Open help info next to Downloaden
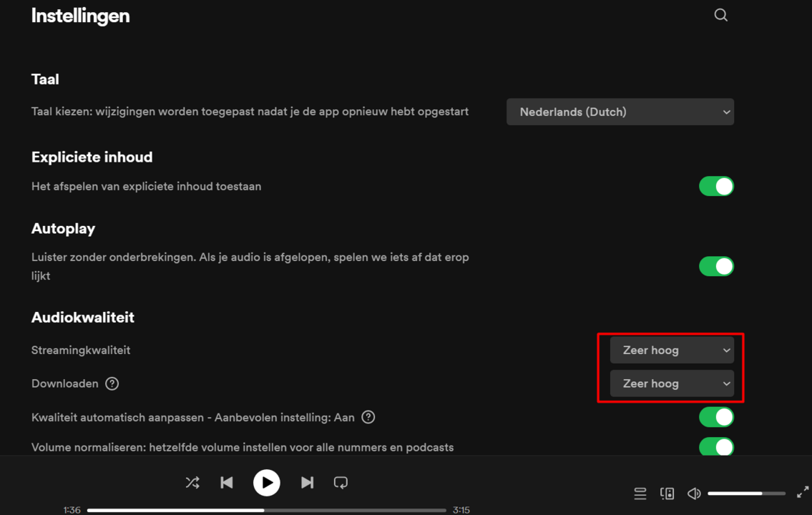812x515 pixels. click(x=112, y=383)
